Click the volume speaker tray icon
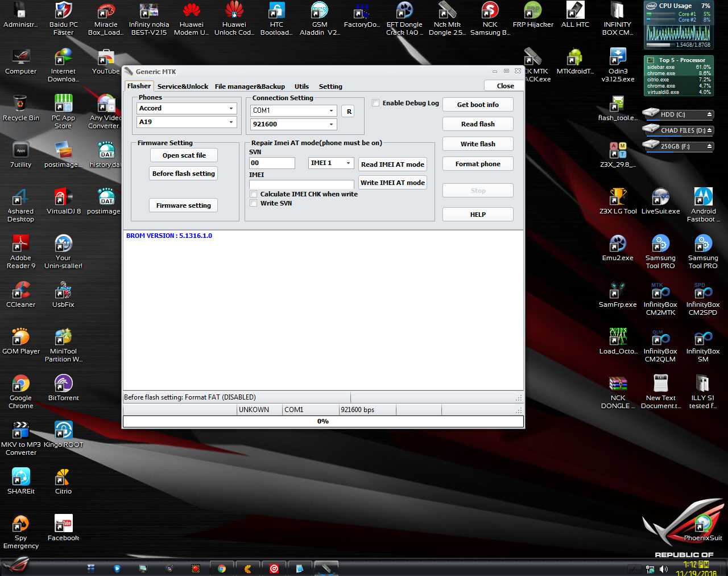The image size is (728, 576). click(x=663, y=569)
